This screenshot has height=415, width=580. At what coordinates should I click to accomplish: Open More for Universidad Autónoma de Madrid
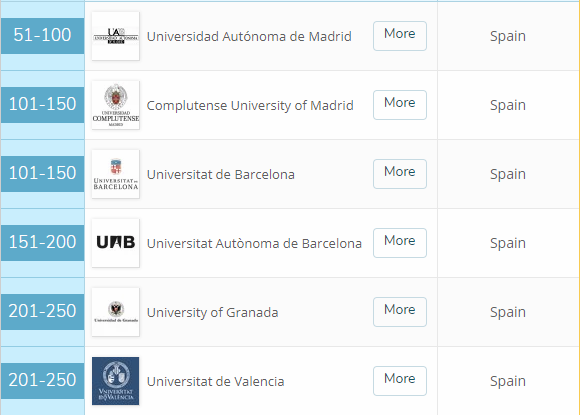400,36
